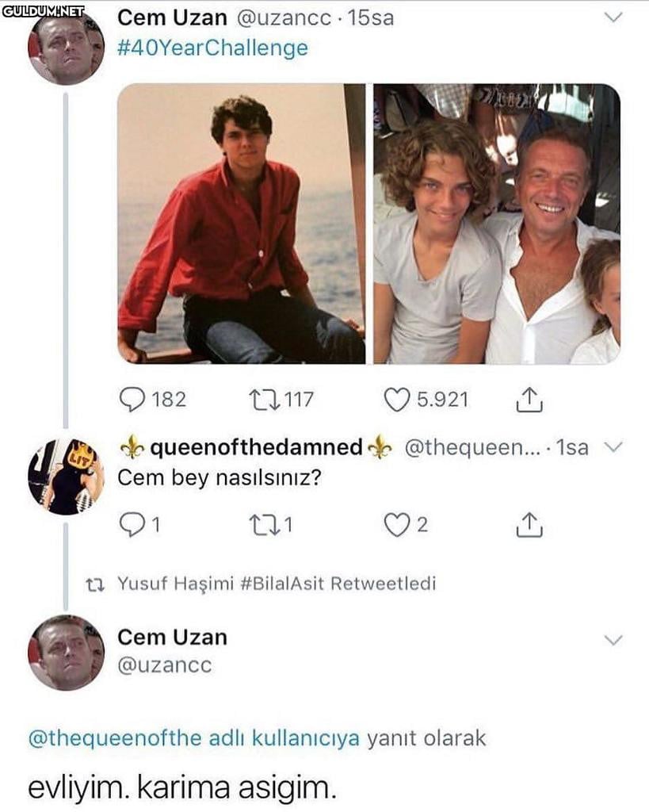Viewport: 649px width, 812px height.
Task: View the old red shirt photo
Action: pos(241,224)
